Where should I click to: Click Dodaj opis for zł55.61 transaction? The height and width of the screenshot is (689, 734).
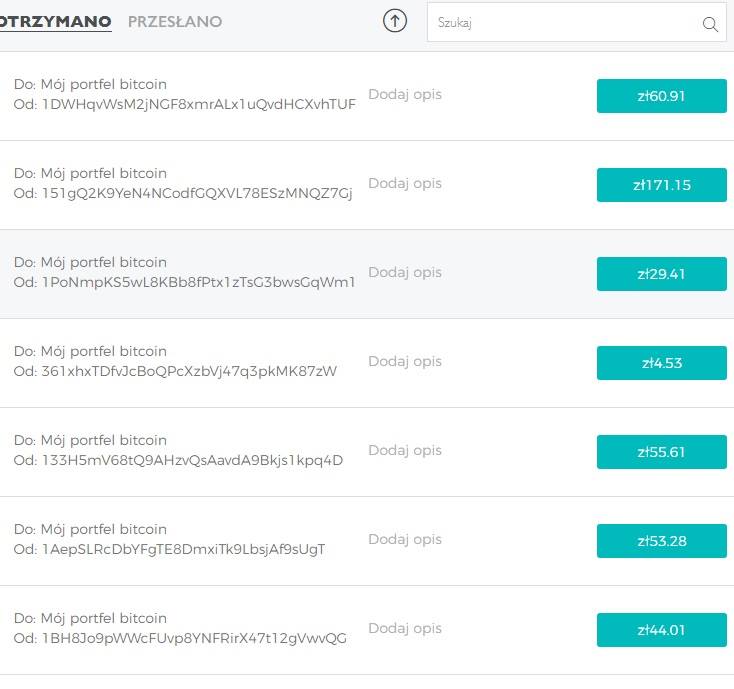405,450
